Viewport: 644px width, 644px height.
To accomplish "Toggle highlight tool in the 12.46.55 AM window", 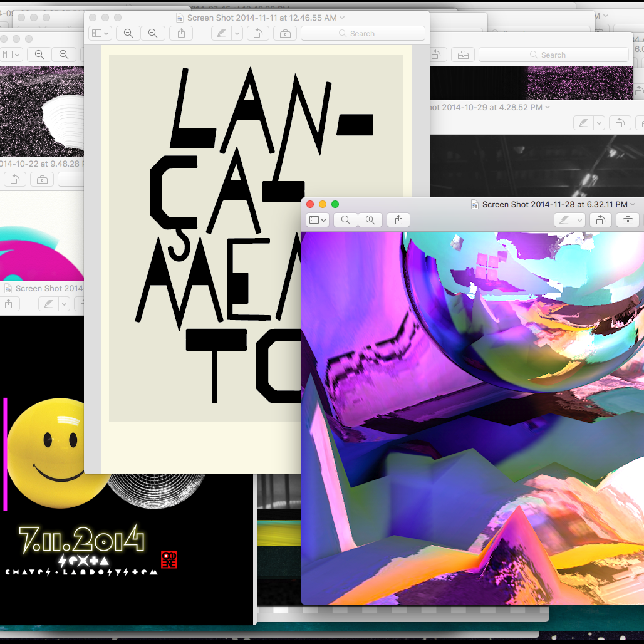I will pyautogui.click(x=221, y=33).
